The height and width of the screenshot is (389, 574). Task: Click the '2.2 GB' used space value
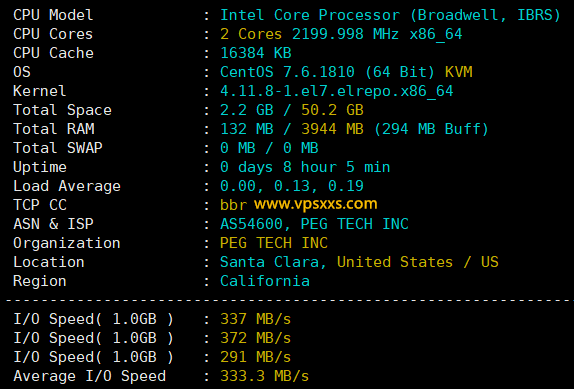[247, 110]
